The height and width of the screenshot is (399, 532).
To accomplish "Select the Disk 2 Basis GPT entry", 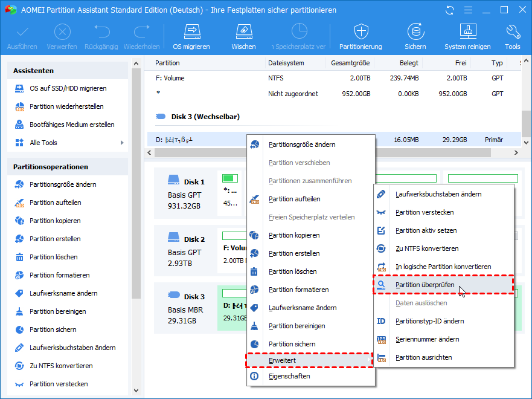I will pos(185,251).
